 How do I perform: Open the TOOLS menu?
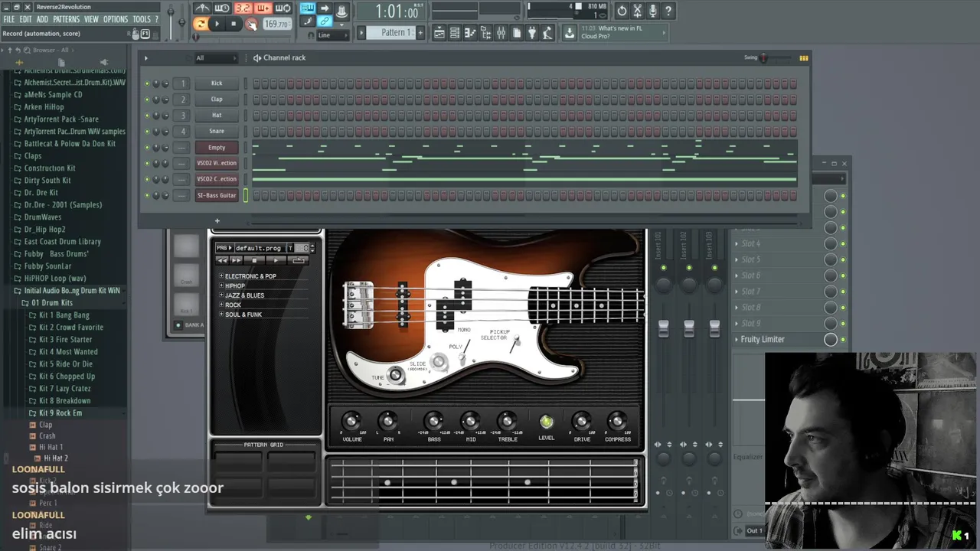click(142, 19)
